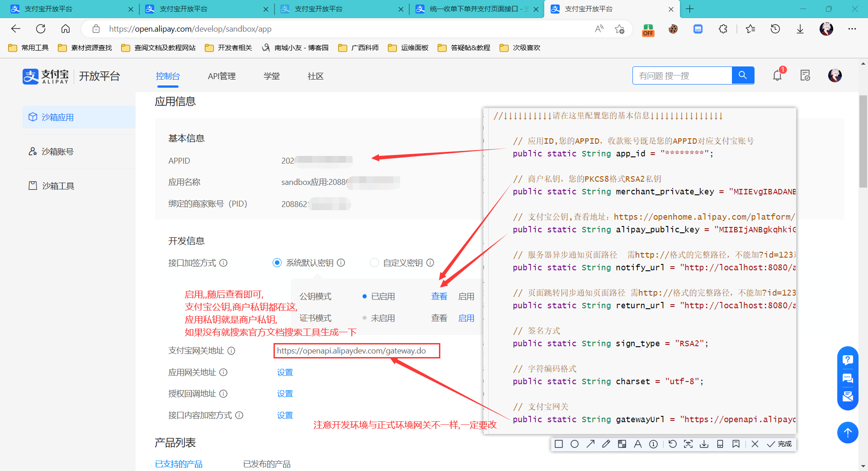Viewport: 868px width, 471px height.
Task: Select the ellipse annotation tool
Action: coord(575,444)
